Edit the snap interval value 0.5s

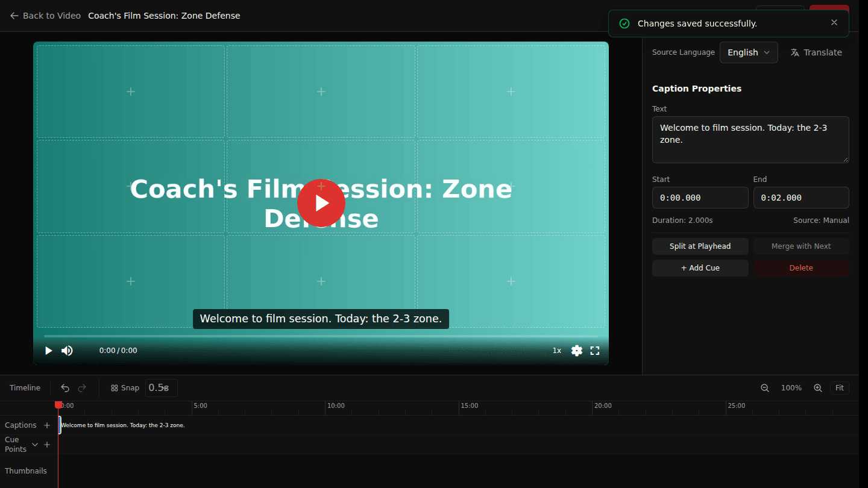point(161,388)
